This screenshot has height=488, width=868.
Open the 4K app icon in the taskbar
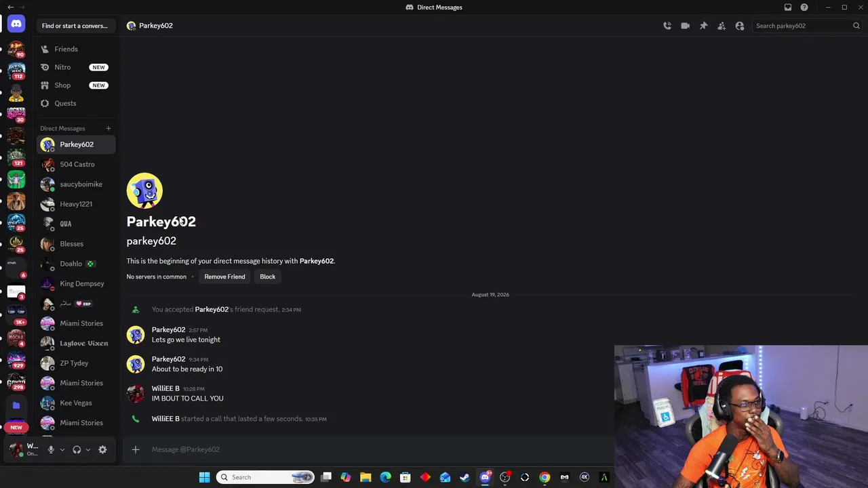click(585, 477)
